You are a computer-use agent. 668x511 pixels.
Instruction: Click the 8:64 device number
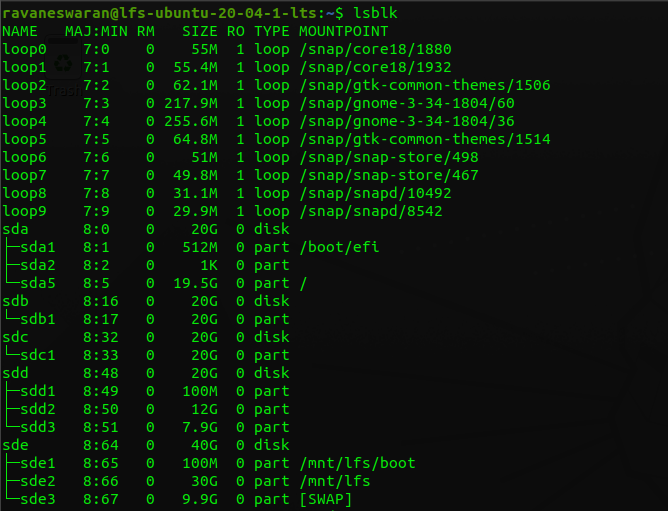(101, 445)
